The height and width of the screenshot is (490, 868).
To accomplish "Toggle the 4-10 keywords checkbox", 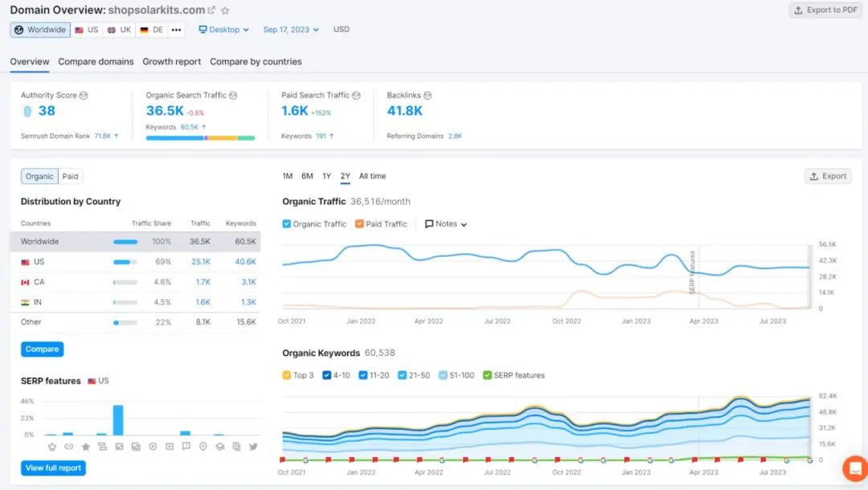I will click(x=326, y=375).
